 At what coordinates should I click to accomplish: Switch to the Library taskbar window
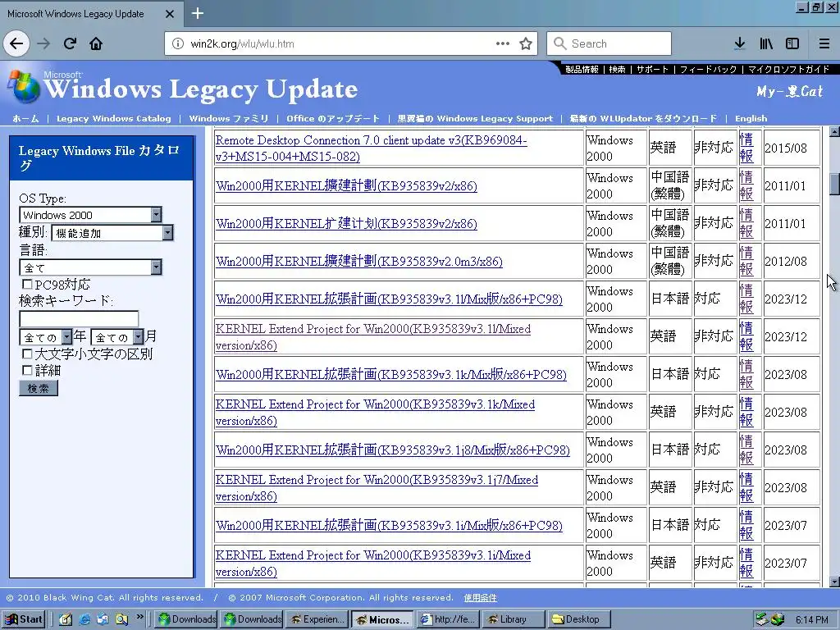[514, 619]
